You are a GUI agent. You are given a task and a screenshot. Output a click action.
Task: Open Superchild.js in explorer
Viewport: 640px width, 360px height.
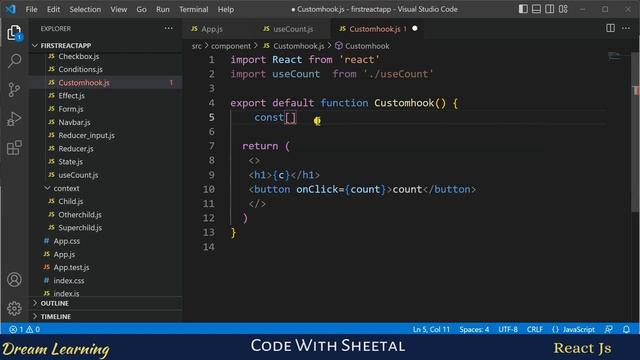click(80, 228)
